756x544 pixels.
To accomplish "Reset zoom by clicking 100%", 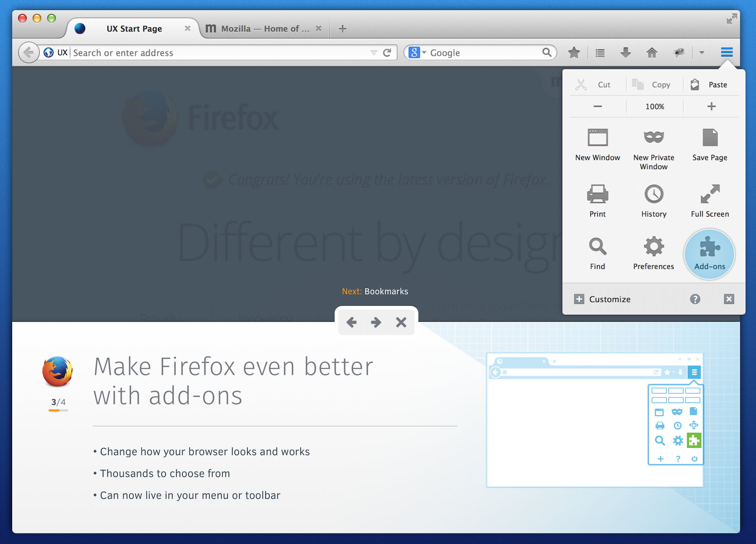I will (x=655, y=106).
